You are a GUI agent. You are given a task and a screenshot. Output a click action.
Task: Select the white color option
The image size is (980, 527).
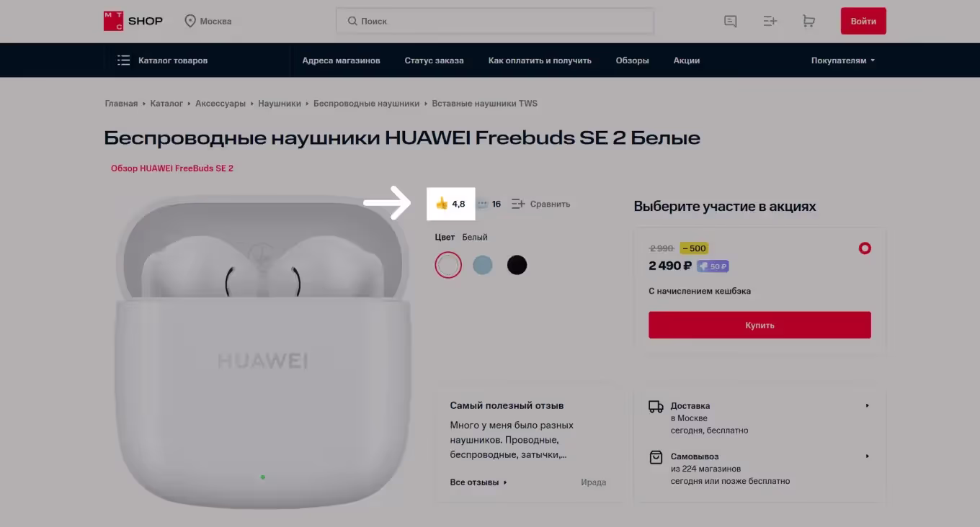[x=448, y=265]
